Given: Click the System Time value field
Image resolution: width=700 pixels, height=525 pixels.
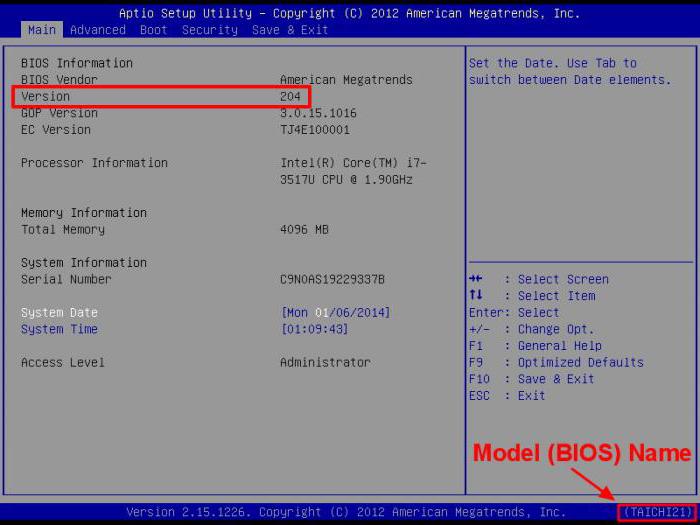Looking at the screenshot, I should tap(314, 329).
